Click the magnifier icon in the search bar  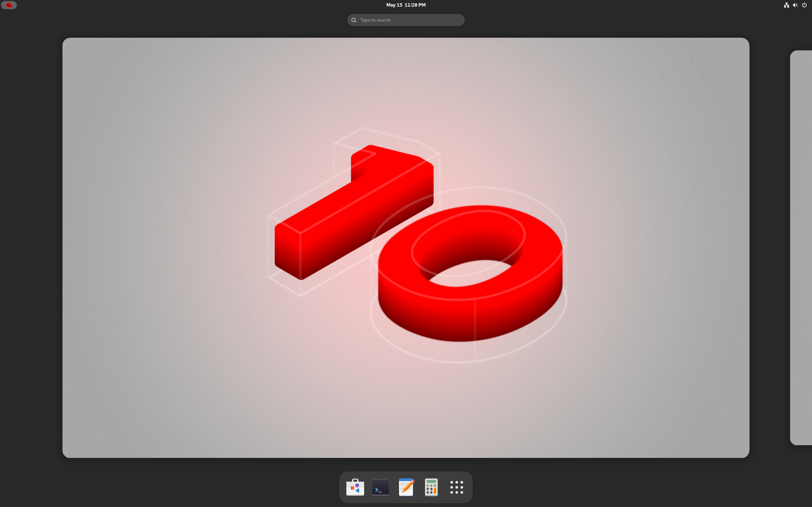click(x=353, y=20)
